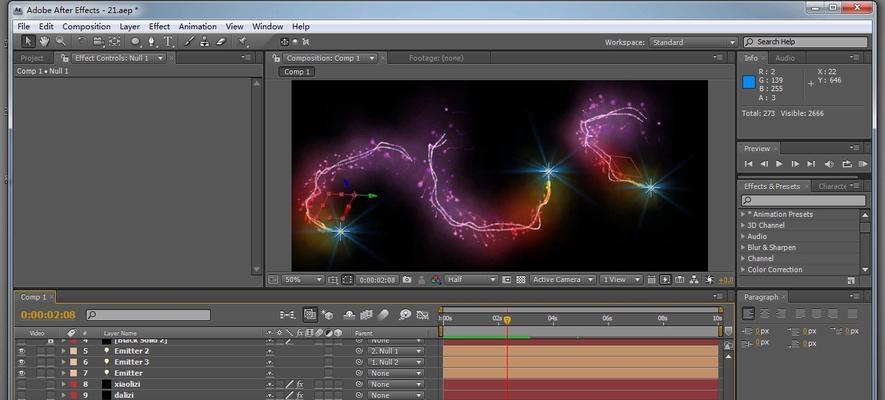885x400 pixels.
Task: Select the Pen tool
Action: 151,41
